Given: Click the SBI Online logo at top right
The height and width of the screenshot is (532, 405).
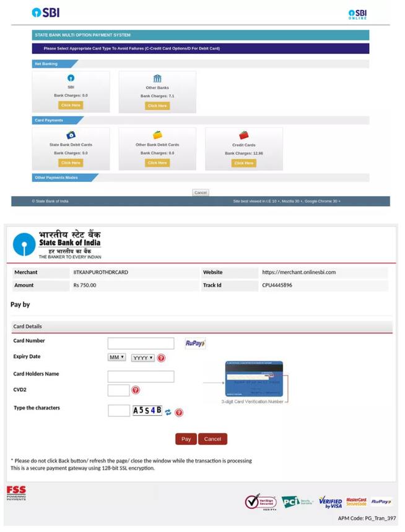Looking at the screenshot, I should [357, 14].
